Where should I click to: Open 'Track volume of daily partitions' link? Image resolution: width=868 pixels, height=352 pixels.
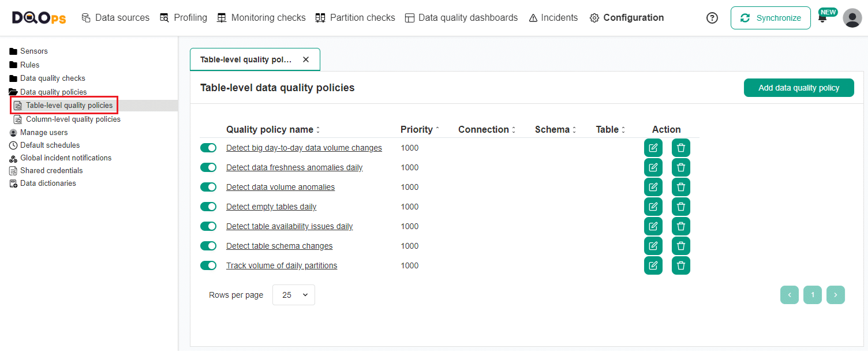tap(282, 265)
